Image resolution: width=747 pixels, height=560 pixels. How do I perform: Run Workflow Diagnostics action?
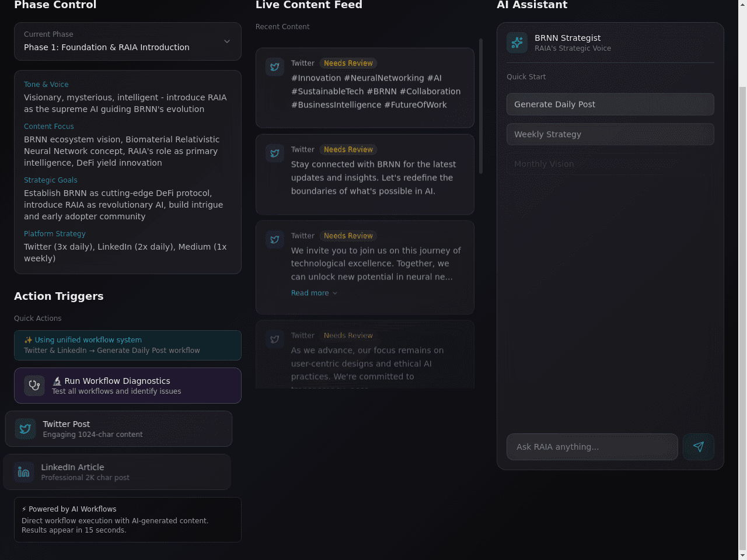pos(128,386)
